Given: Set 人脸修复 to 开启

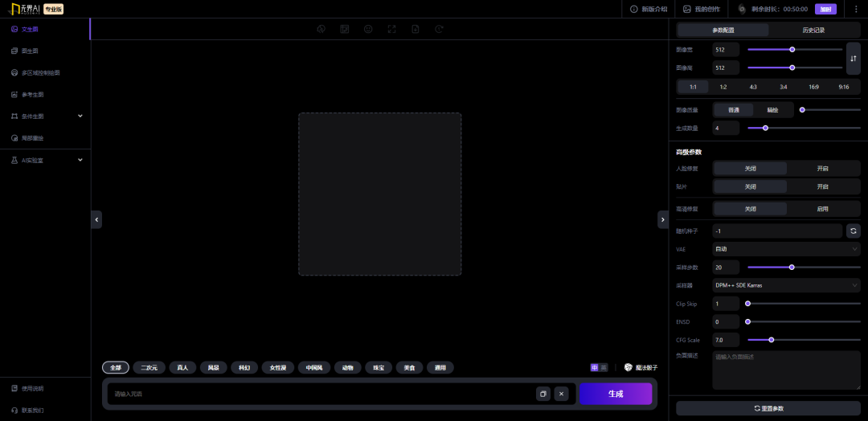Looking at the screenshot, I should (x=823, y=169).
